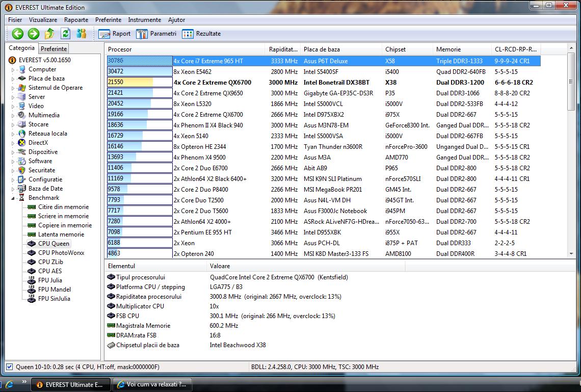The width and height of the screenshot is (581, 392).
Task: Switch to Voi cum va relaxati taskbar window
Action: [x=152, y=384]
